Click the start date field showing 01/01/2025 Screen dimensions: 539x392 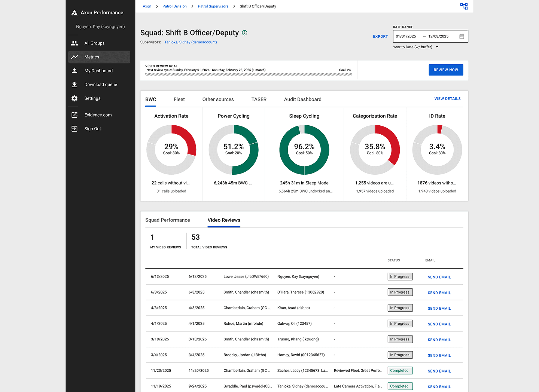[x=406, y=36]
